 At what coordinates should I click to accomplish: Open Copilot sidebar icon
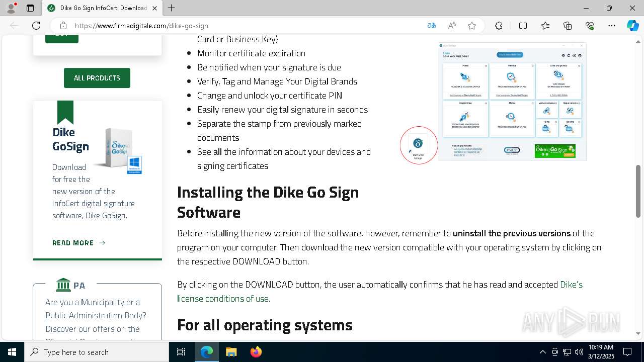click(632, 26)
